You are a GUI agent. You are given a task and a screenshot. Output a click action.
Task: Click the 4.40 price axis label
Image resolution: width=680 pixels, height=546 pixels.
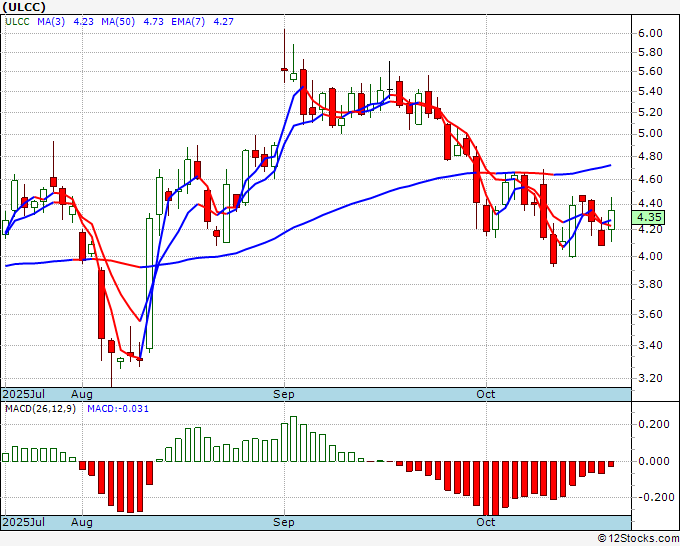click(x=650, y=203)
